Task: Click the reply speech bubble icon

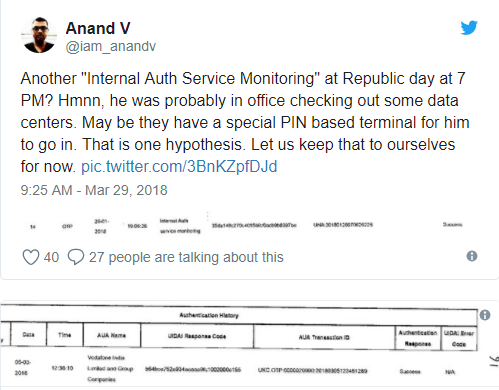Action: [76, 257]
